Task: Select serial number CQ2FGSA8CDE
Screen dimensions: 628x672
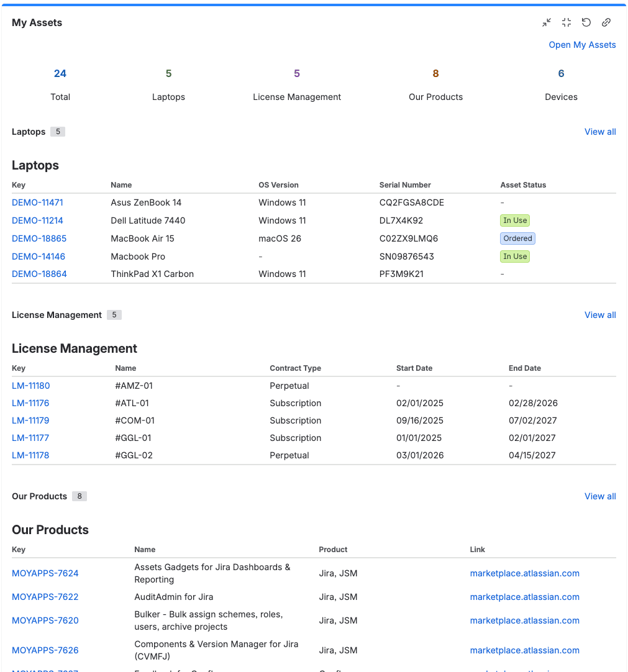Action: pyautogui.click(x=411, y=202)
